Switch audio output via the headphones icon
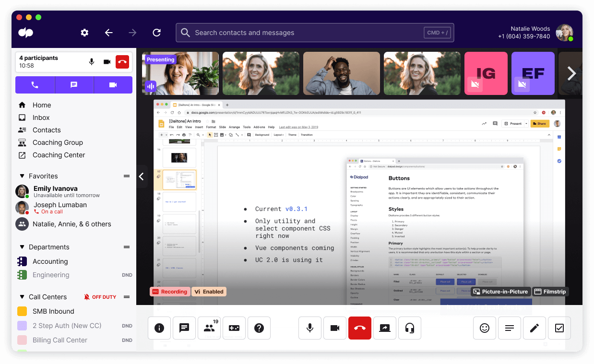594x364 pixels. coord(409,328)
